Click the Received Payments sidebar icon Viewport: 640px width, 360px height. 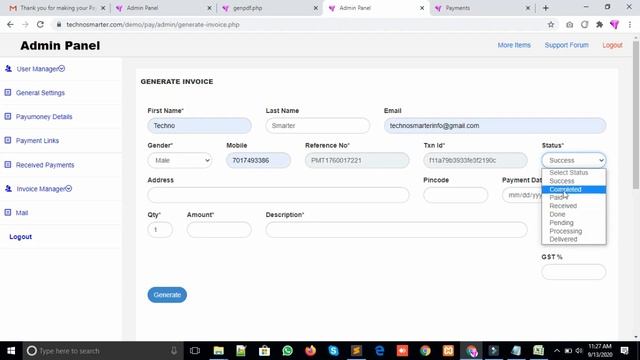click(x=8, y=164)
